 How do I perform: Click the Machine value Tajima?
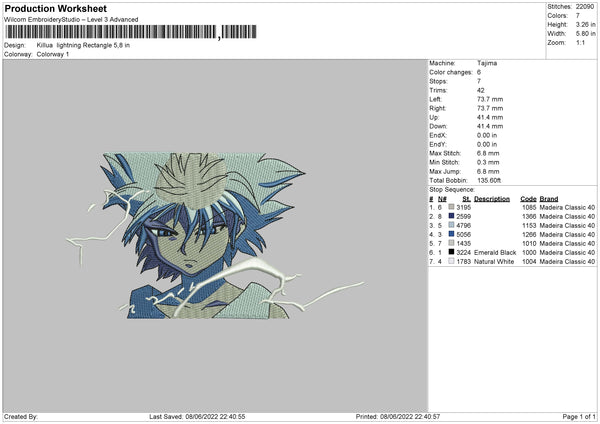pyautogui.click(x=487, y=63)
